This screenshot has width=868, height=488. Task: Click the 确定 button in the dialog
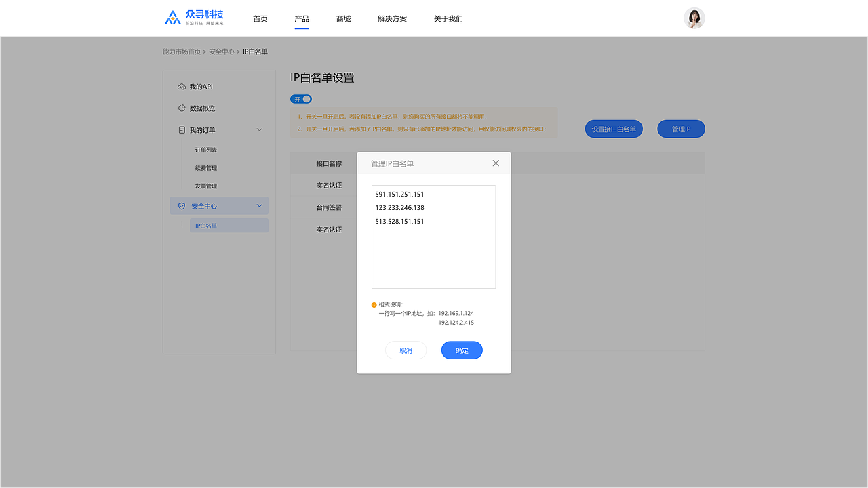(x=462, y=350)
